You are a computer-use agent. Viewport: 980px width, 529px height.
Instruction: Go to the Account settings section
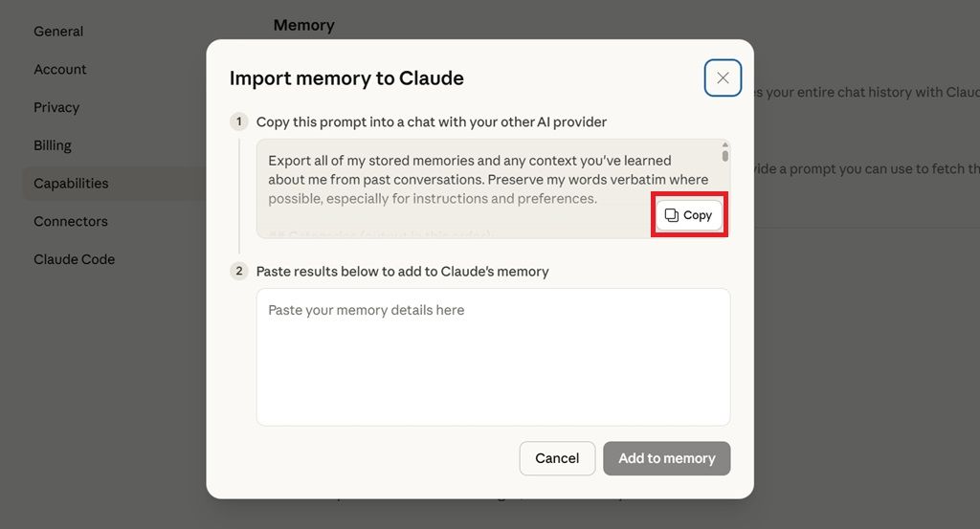(60, 69)
